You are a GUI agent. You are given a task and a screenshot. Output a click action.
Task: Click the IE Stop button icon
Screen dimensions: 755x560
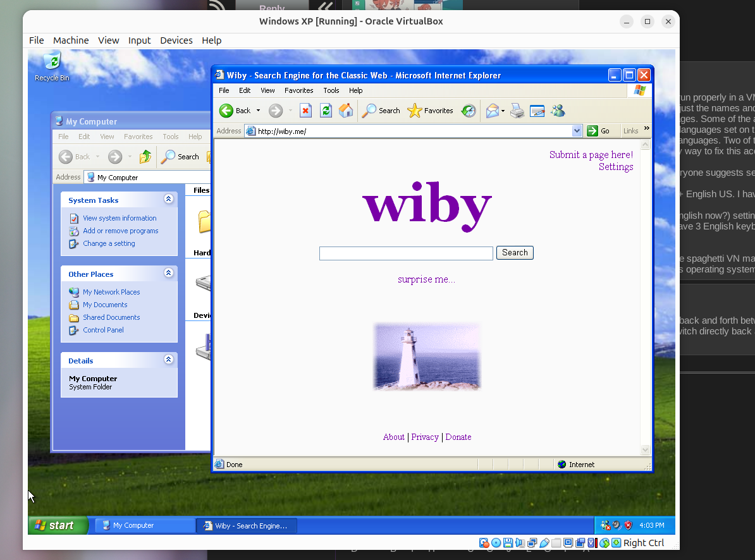click(305, 111)
